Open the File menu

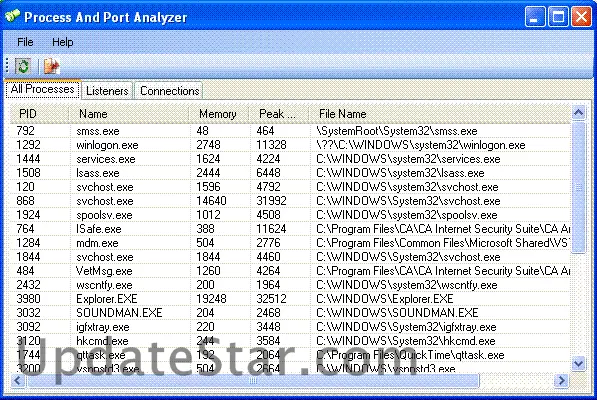[x=25, y=42]
